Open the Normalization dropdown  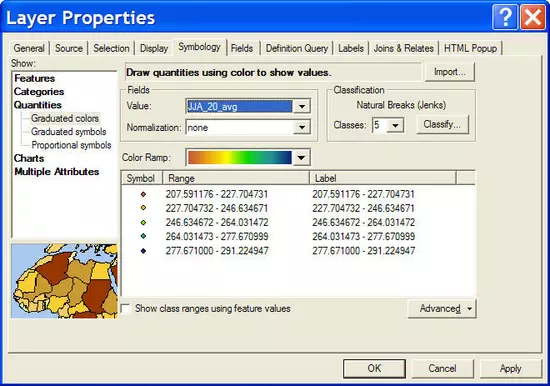(x=302, y=127)
